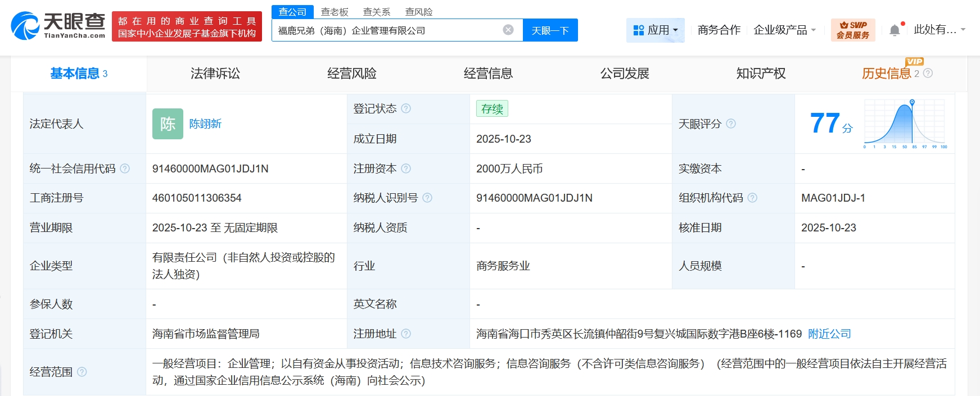Switch to the 法律诉讼 tab
The width and height of the screenshot is (980, 396).
215,74
